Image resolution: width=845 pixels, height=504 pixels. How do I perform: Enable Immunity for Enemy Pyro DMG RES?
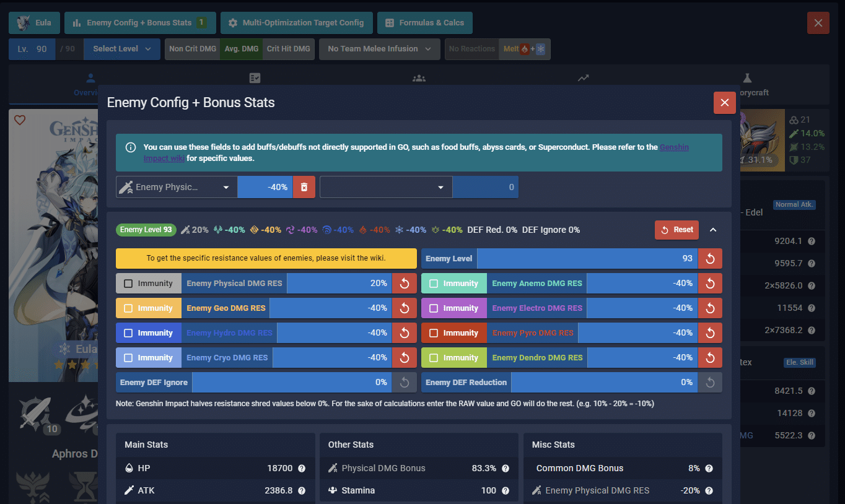point(435,332)
